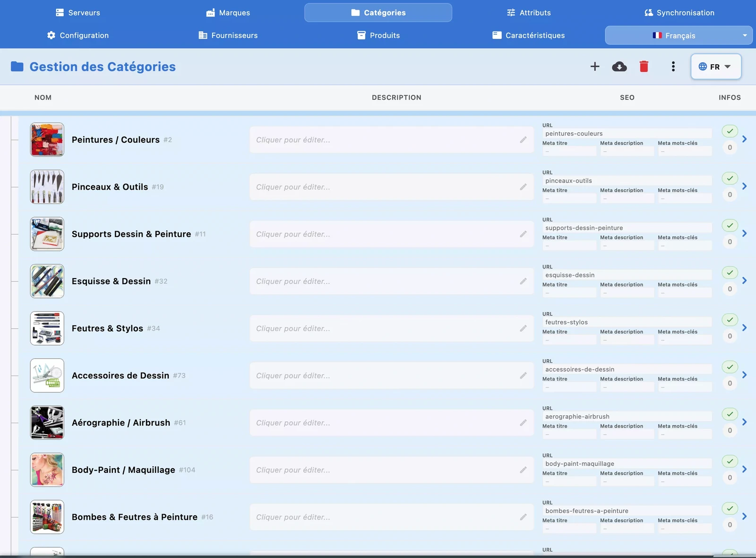
Task: Open the Produits tab
Action: [x=378, y=35]
